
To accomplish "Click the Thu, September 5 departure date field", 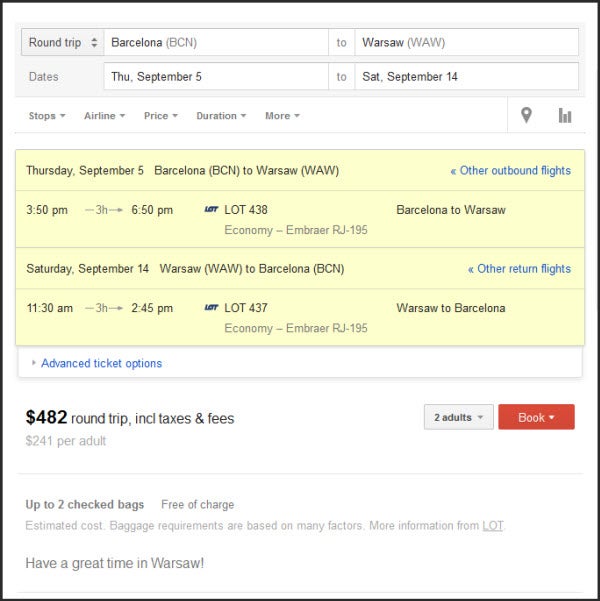I will click(x=216, y=77).
